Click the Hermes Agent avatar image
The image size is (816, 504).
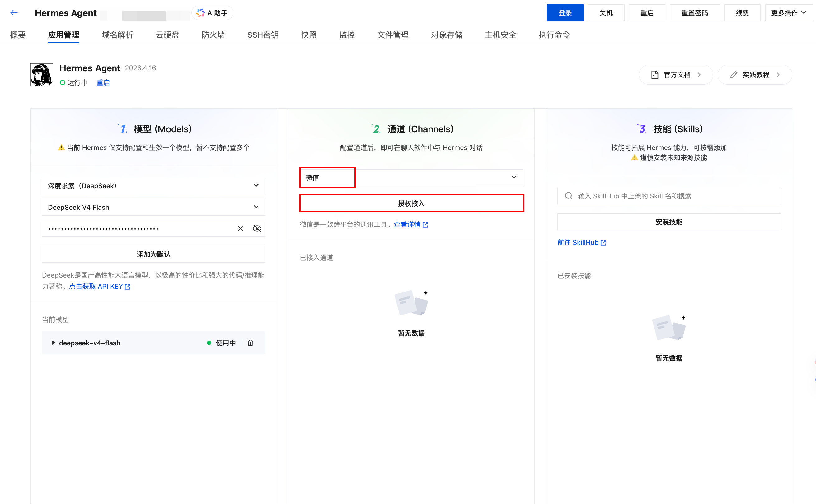(42, 75)
